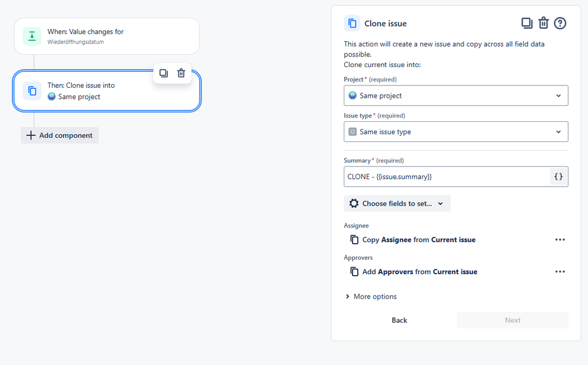Click into the Summary input field
The height and width of the screenshot is (365, 588).
447,177
